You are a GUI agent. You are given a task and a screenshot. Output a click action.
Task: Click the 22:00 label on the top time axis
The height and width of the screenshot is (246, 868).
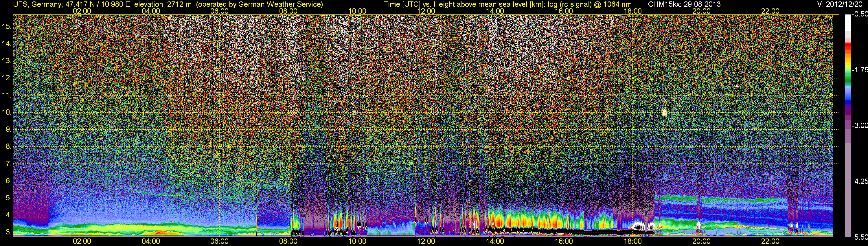(770, 11)
